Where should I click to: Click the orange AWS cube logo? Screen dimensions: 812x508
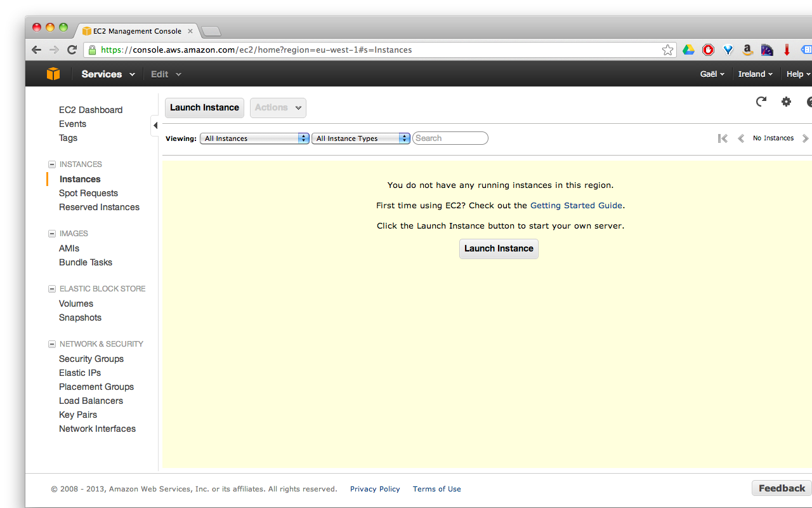tap(53, 74)
